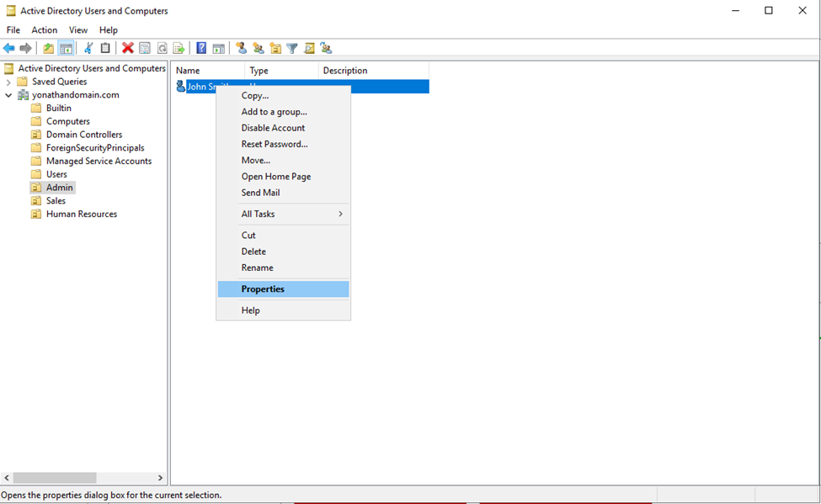This screenshot has height=504, width=821.
Task: Click the Cut scissors icon
Action: coord(88,48)
